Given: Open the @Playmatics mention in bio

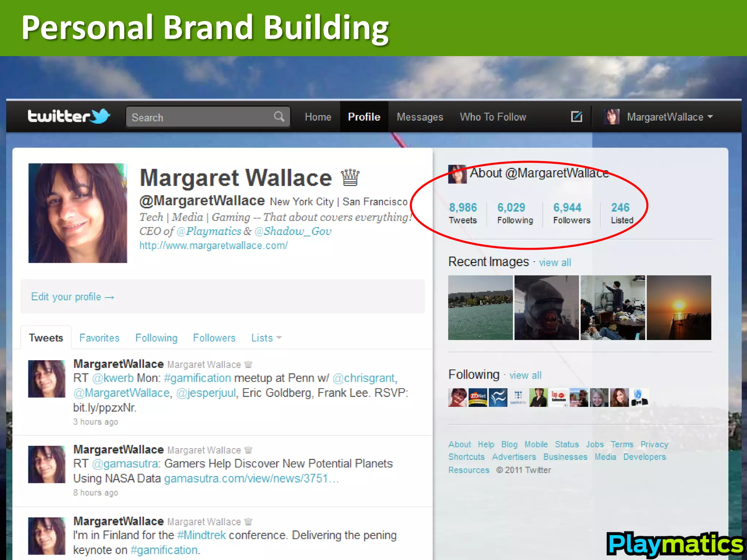Looking at the screenshot, I should [x=209, y=231].
